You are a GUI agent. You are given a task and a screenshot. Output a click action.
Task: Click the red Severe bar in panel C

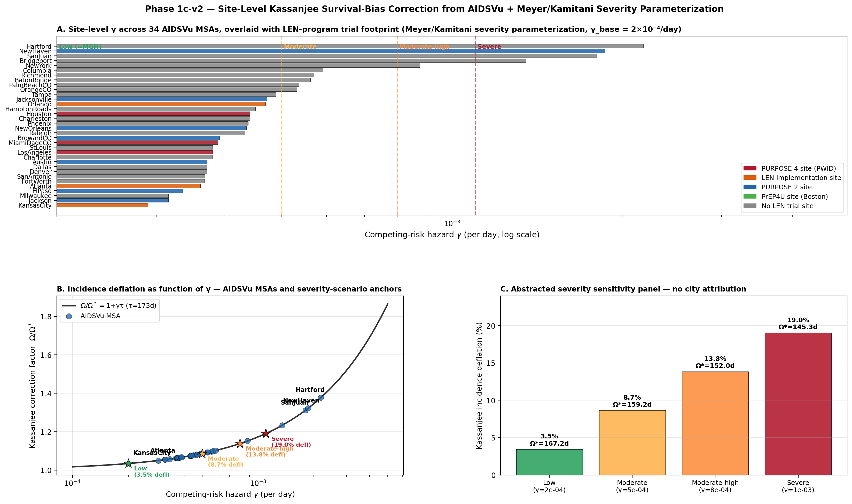click(798, 404)
